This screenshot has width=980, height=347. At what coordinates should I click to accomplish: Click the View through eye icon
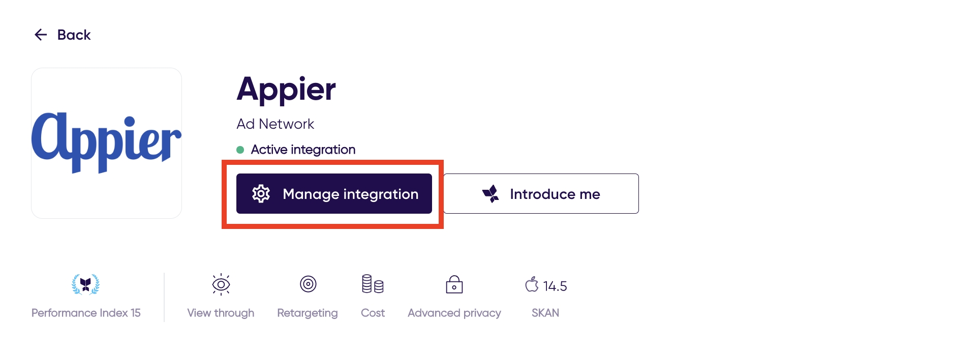coord(221,284)
